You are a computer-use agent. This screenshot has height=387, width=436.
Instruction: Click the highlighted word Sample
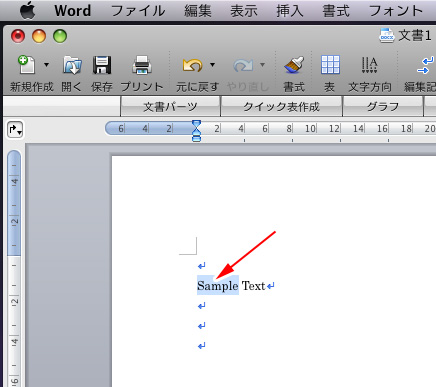218,286
